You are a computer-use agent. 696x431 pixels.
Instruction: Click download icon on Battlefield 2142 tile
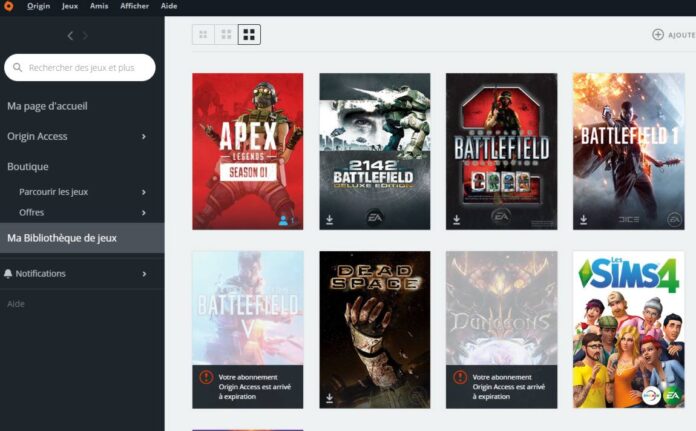coord(330,219)
